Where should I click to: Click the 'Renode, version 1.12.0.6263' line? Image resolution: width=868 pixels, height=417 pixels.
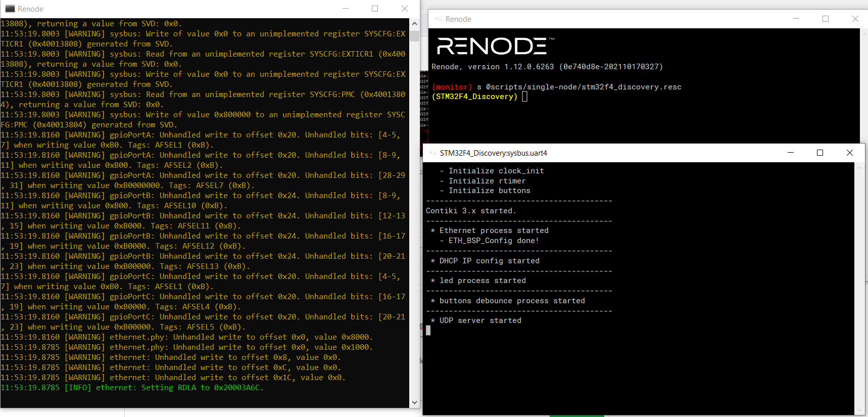(x=547, y=67)
